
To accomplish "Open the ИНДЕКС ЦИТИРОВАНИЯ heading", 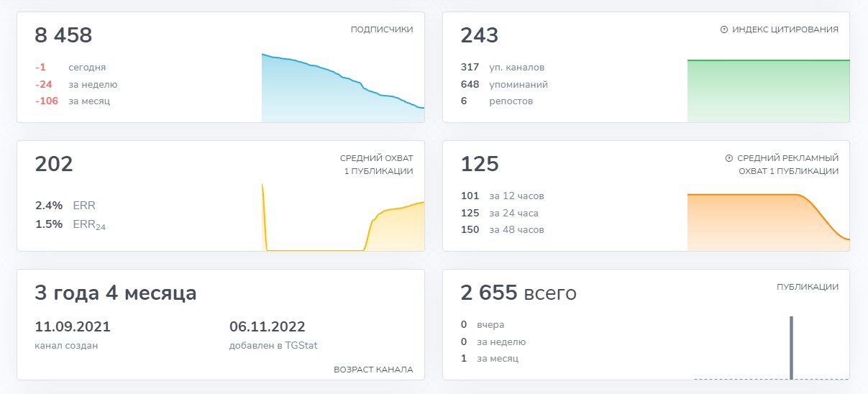I will tap(785, 30).
